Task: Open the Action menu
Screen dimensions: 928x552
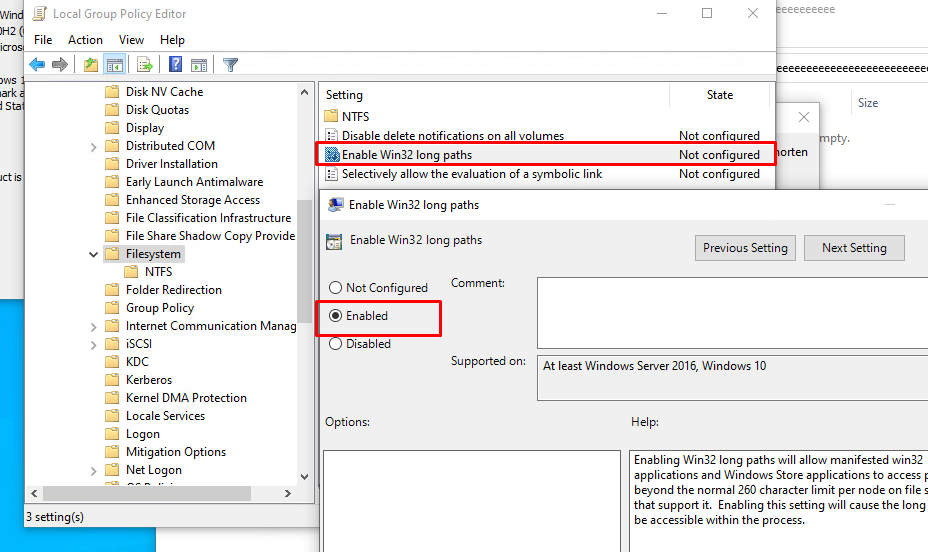Action: (85, 40)
